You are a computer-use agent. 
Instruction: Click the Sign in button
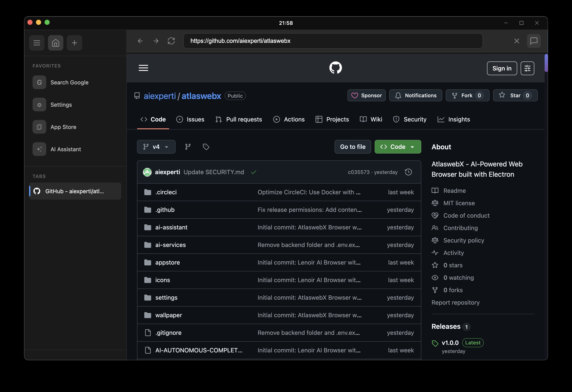(502, 68)
